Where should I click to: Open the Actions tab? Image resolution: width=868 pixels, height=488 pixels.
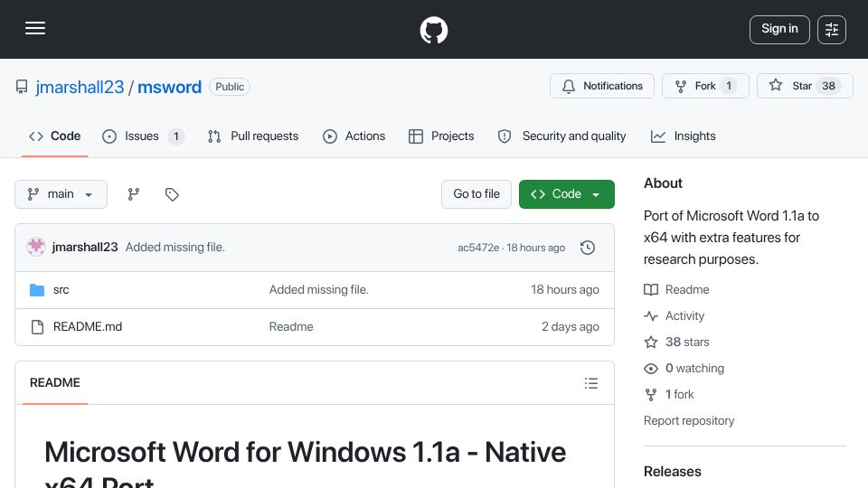pos(354,136)
